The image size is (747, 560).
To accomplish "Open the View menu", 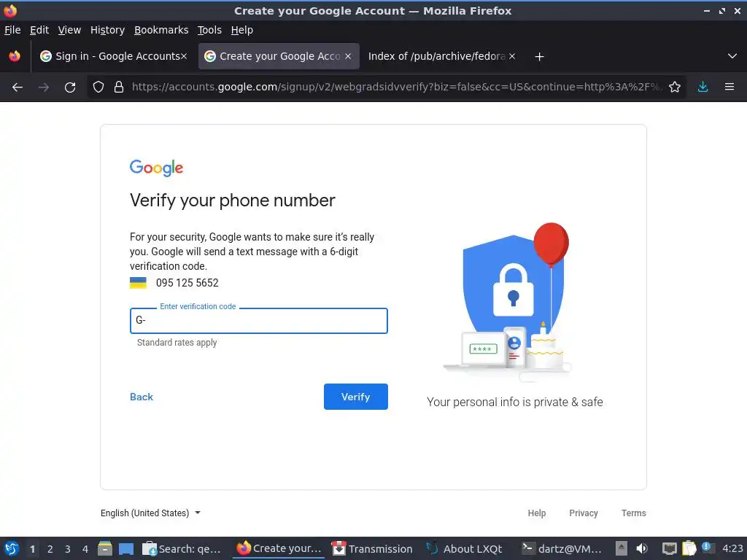I will (x=69, y=30).
